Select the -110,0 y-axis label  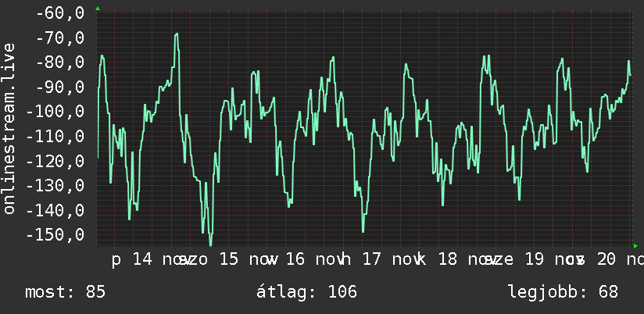click(55, 136)
